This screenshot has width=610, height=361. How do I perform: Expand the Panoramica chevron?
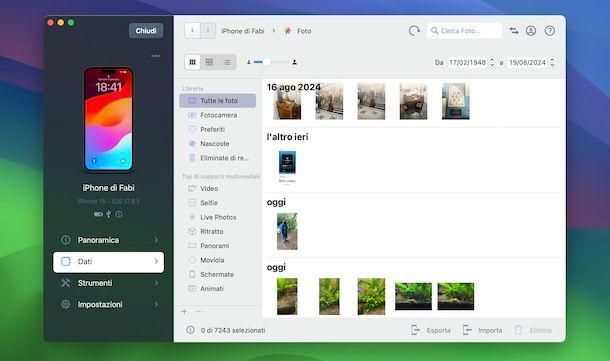coord(156,240)
